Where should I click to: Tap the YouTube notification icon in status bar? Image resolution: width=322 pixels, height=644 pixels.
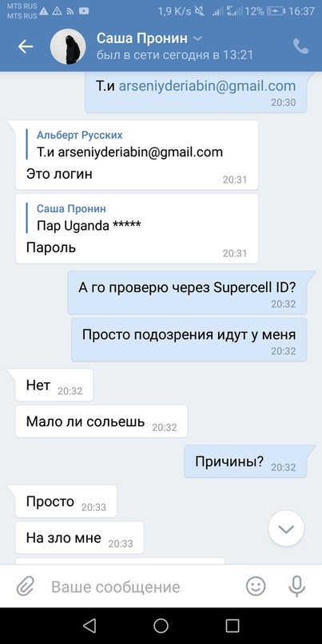point(84,11)
